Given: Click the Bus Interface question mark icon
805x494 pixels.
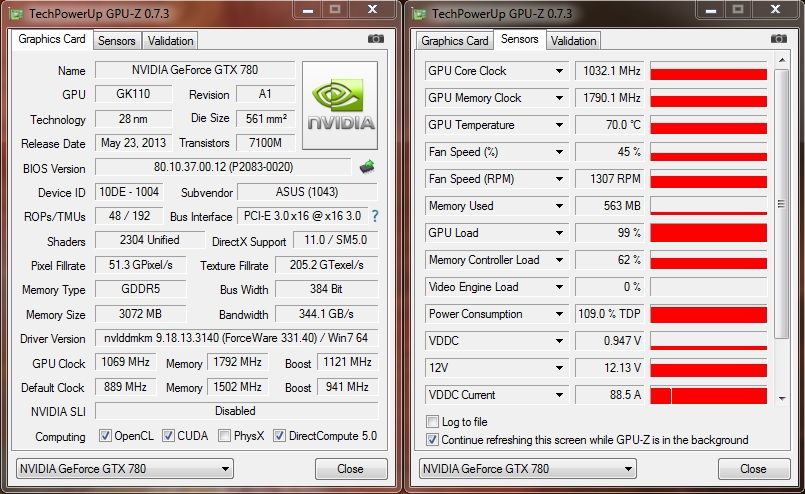Looking at the screenshot, I should click(x=375, y=215).
